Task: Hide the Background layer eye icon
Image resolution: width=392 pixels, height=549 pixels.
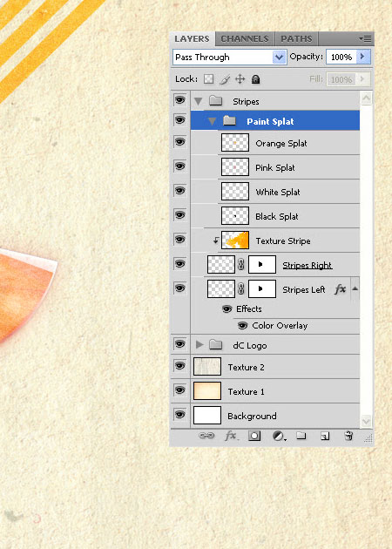Action: click(x=180, y=415)
